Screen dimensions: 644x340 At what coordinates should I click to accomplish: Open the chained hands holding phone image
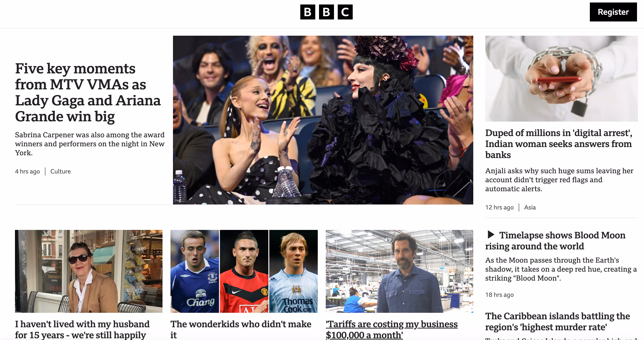pyautogui.click(x=561, y=78)
